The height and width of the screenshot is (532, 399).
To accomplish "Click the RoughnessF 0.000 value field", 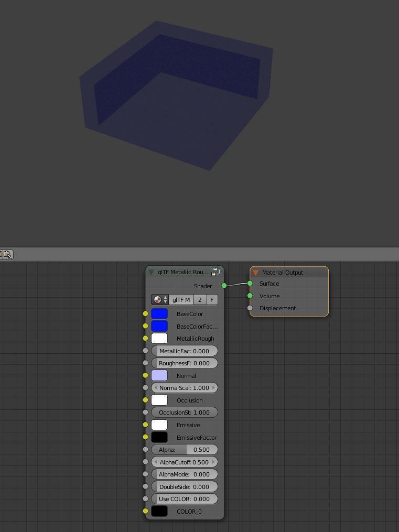I will click(x=184, y=363).
